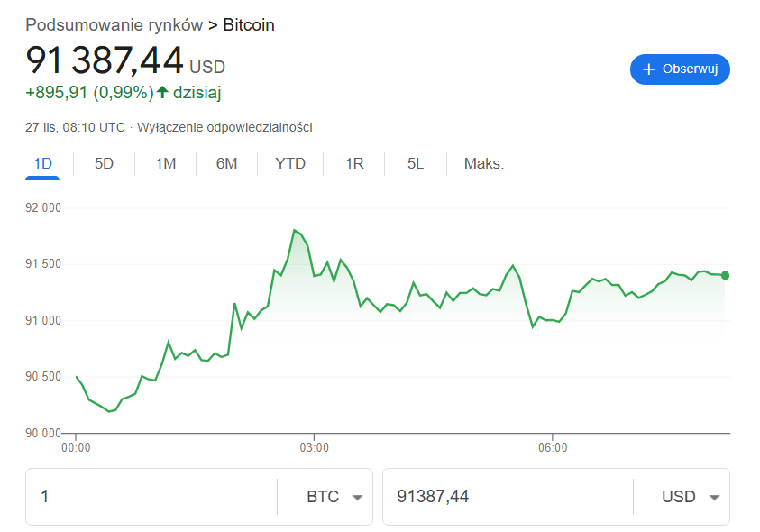Select the 1R timeframe
Image resolution: width=760 pixels, height=532 pixels.
[x=353, y=163]
